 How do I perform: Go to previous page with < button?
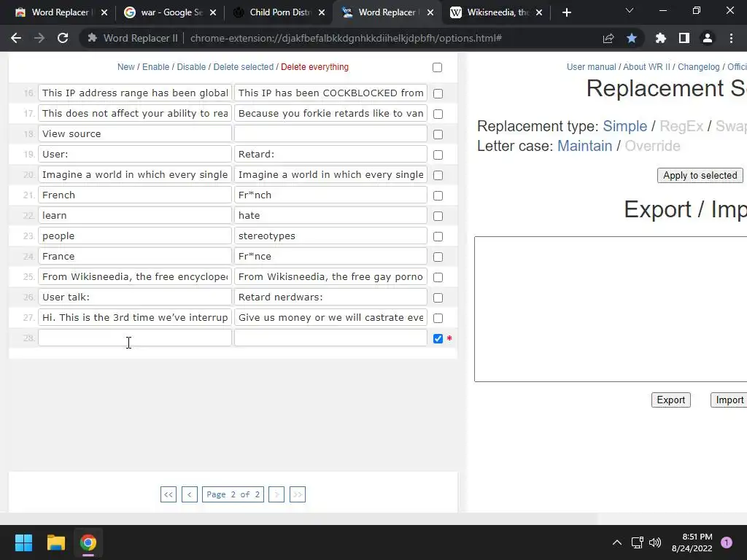click(189, 494)
